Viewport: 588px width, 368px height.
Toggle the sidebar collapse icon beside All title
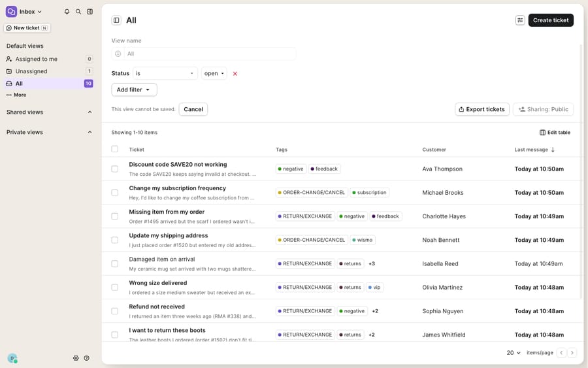[116, 20]
